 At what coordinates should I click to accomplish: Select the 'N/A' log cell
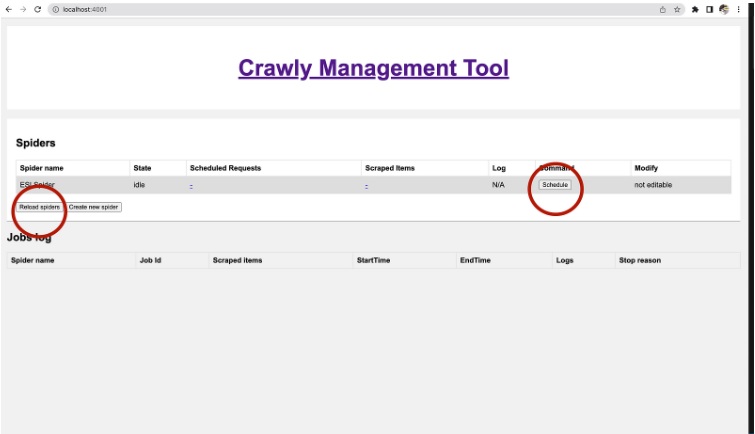498,185
